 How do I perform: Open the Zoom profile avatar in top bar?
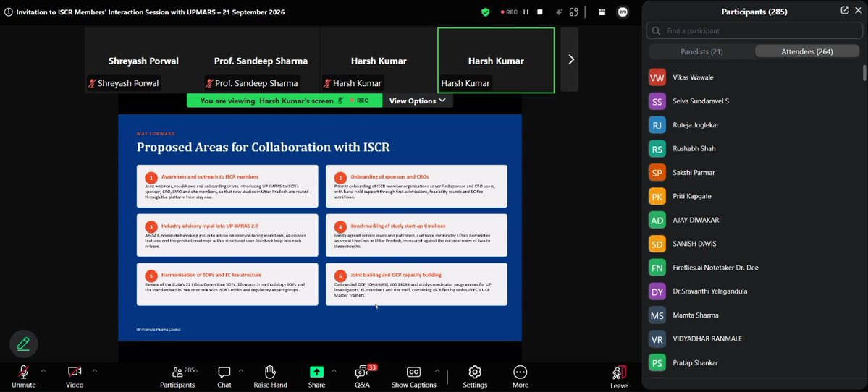coord(623,12)
